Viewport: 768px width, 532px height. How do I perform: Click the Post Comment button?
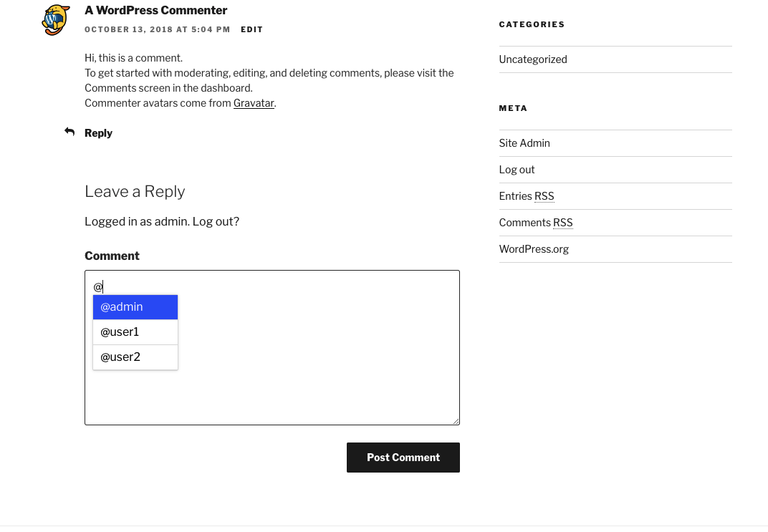coord(403,458)
